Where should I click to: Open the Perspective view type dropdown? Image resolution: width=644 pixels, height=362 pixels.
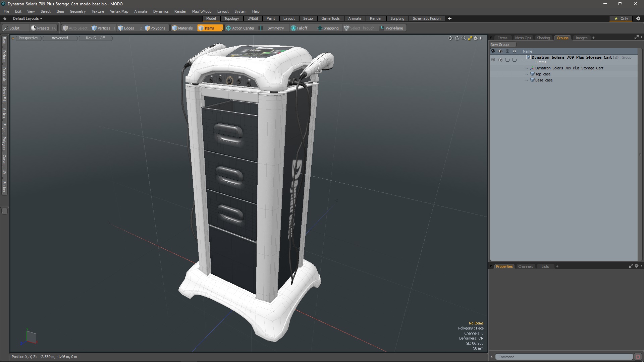click(x=28, y=38)
